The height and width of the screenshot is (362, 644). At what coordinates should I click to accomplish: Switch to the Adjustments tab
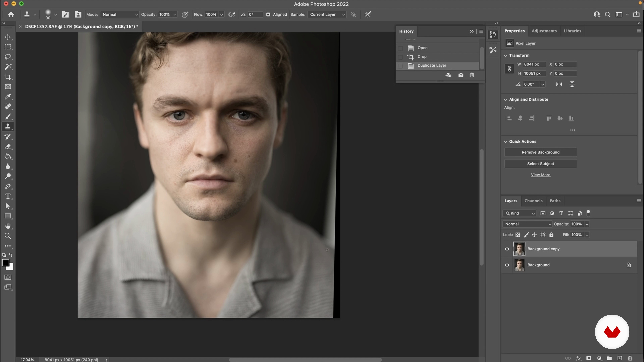click(544, 31)
